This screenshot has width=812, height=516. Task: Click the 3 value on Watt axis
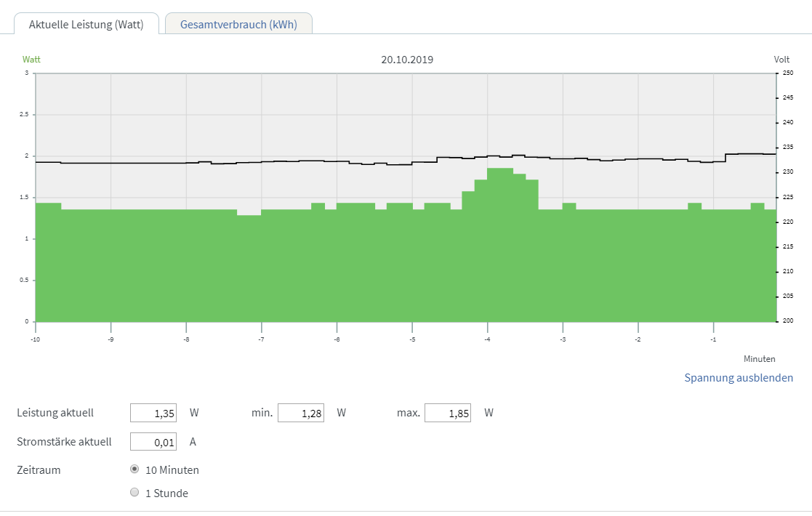pyautogui.click(x=26, y=73)
